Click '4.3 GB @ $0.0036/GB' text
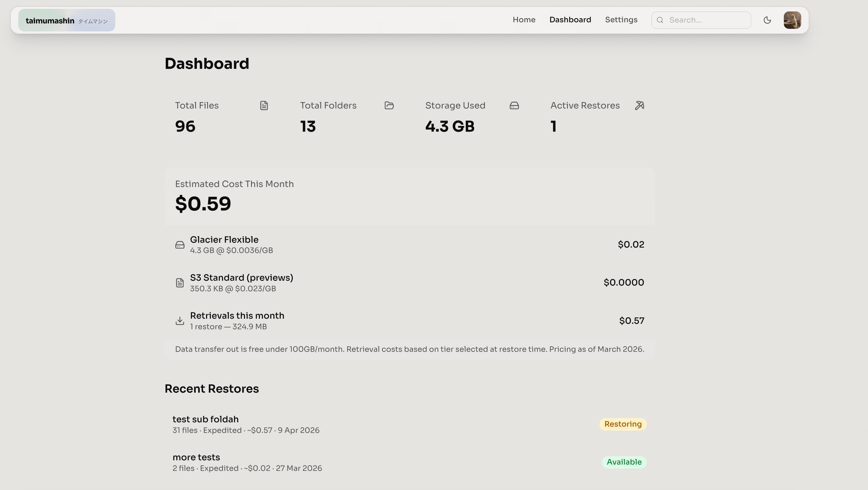 [x=231, y=250]
